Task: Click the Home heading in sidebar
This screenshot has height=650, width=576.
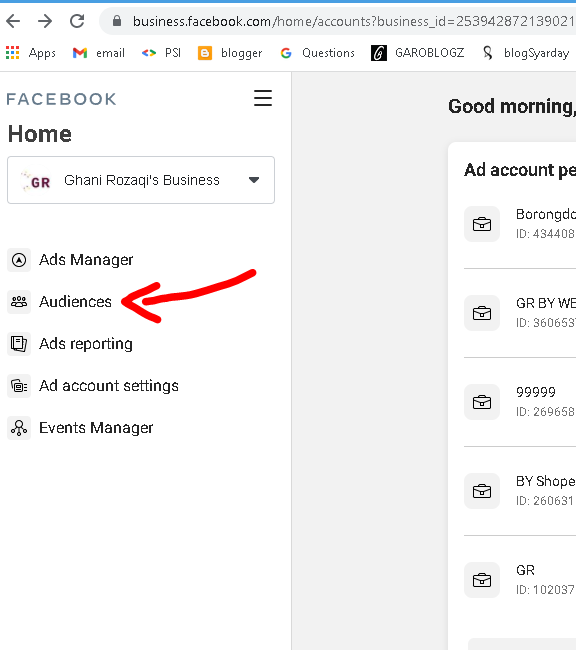Action: pyautogui.click(x=40, y=134)
